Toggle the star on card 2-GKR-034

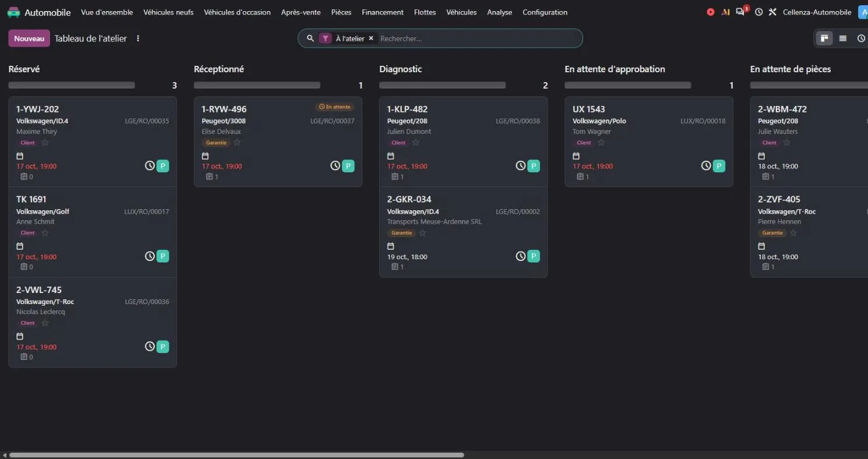coord(423,233)
